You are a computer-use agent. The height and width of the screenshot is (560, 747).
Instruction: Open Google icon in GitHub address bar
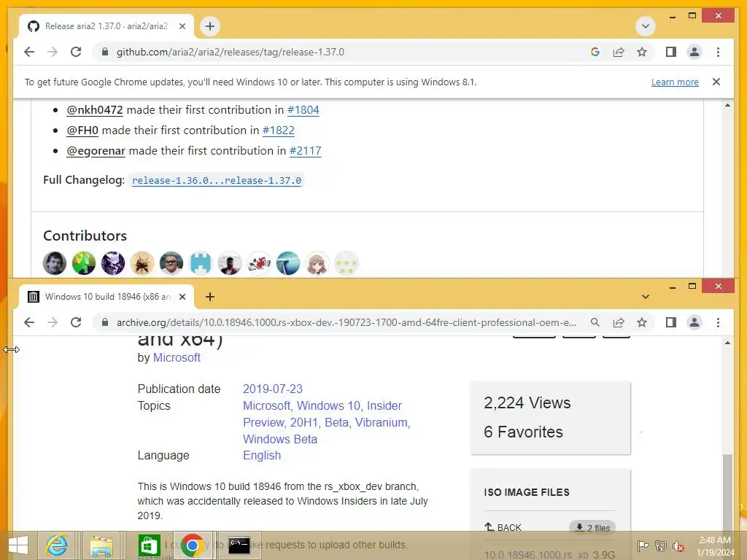[x=595, y=52]
